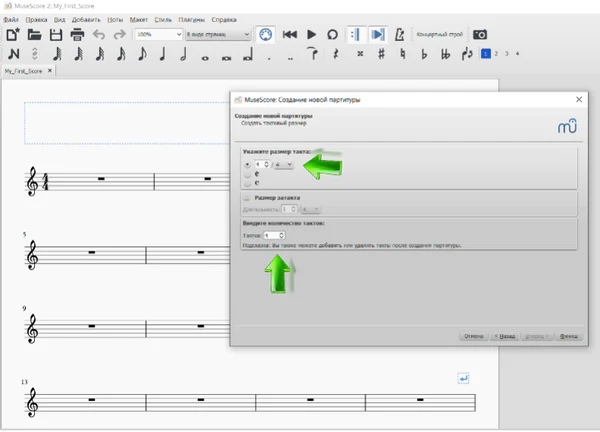Open the Файл menu

coord(11,20)
